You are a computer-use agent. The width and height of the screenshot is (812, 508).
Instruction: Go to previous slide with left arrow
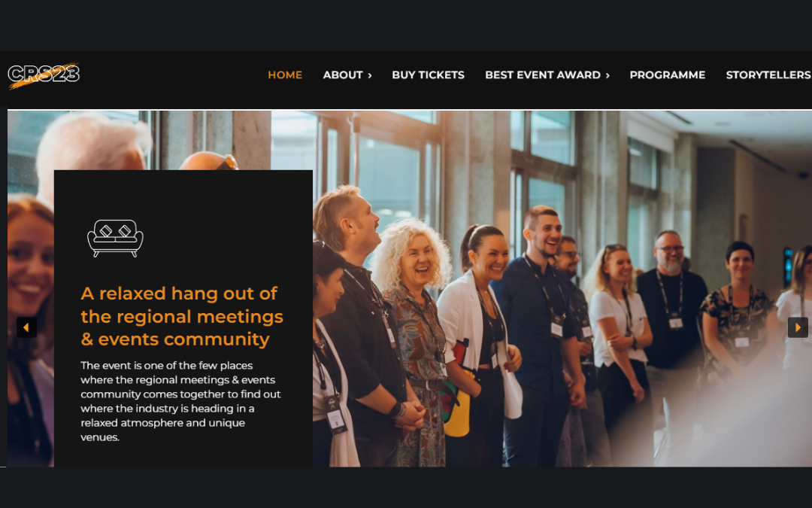click(x=26, y=327)
